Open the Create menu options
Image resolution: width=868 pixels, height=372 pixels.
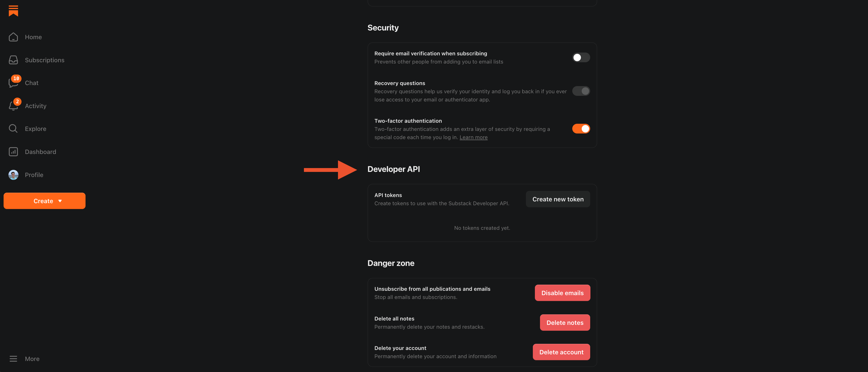(x=44, y=201)
